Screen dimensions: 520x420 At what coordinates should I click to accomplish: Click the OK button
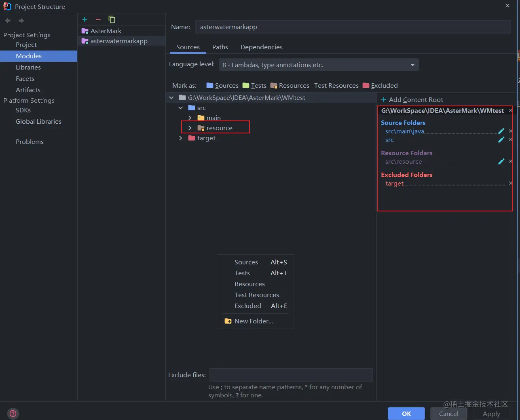pos(406,414)
